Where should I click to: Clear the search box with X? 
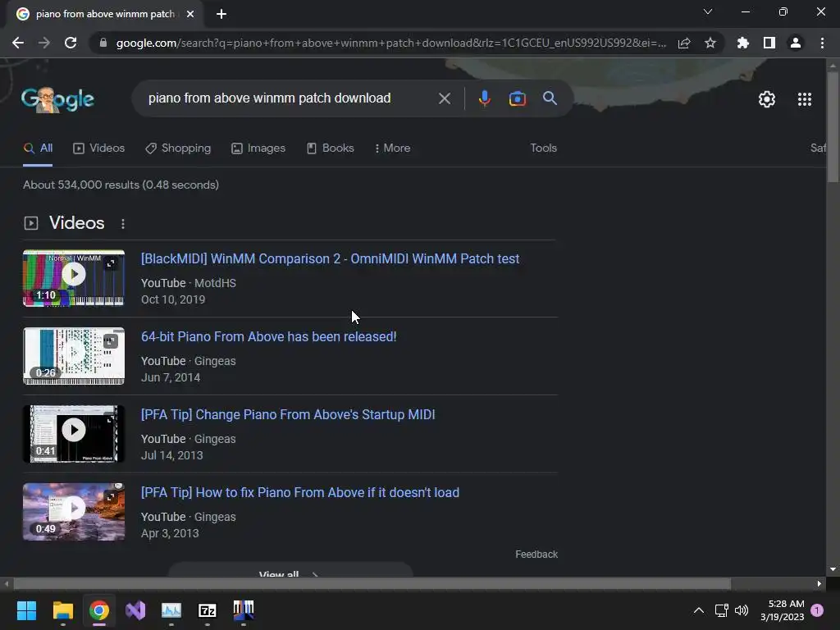(x=444, y=98)
